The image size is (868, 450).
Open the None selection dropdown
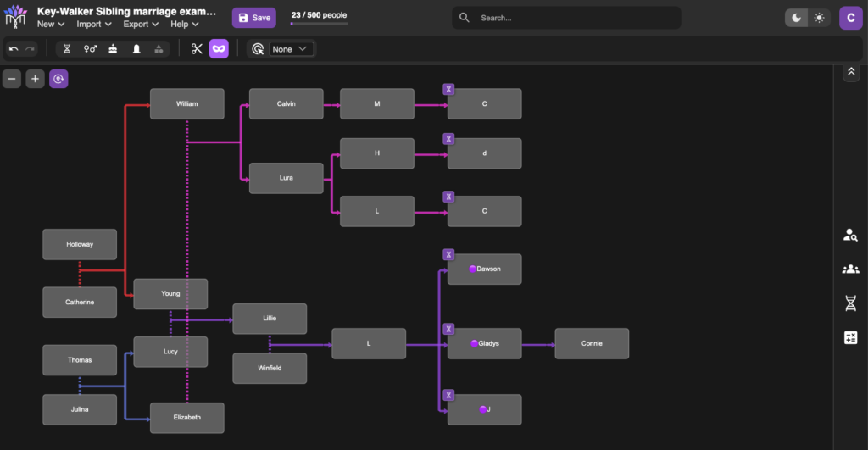(x=292, y=49)
